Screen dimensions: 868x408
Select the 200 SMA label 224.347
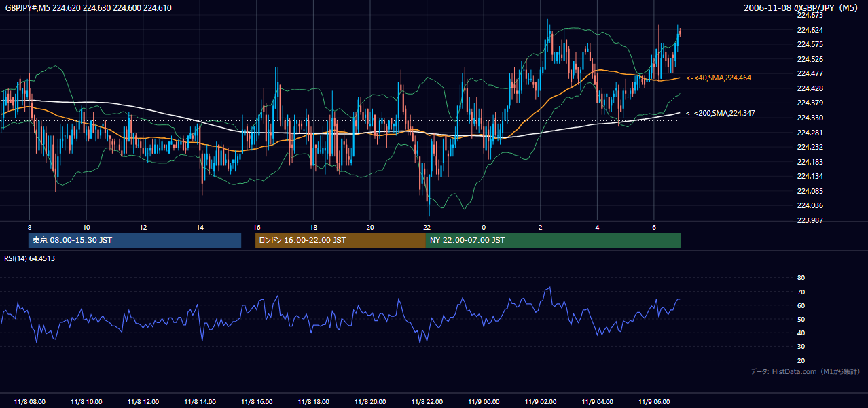click(721, 113)
